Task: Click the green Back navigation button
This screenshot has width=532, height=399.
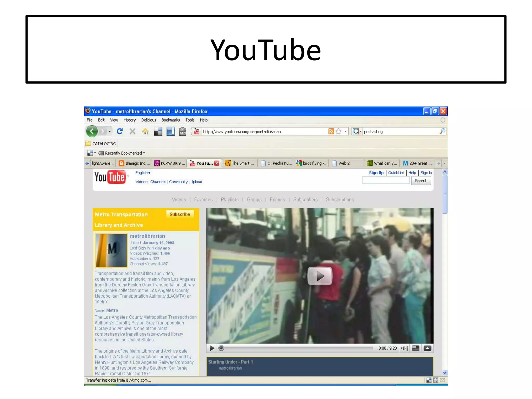Action: pyautogui.click(x=92, y=131)
